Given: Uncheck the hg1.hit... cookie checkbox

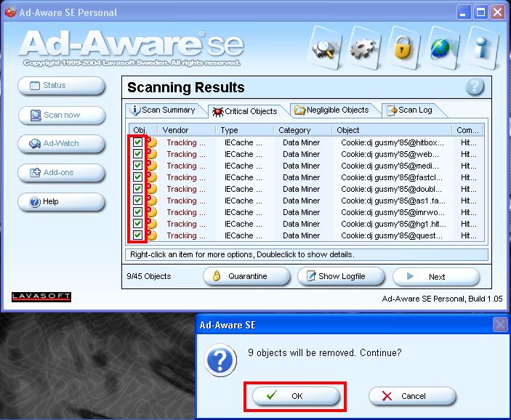Looking at the screenshot, I should 137,224.
